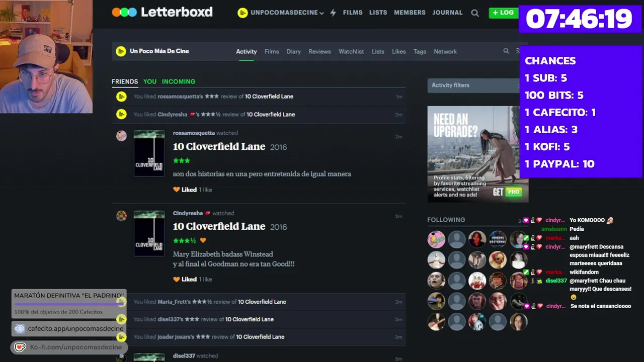Click the cafecito.app/unpocomasdecine text
The width and height of the screenshot is (644, 362).
click(x=75, y=329)
